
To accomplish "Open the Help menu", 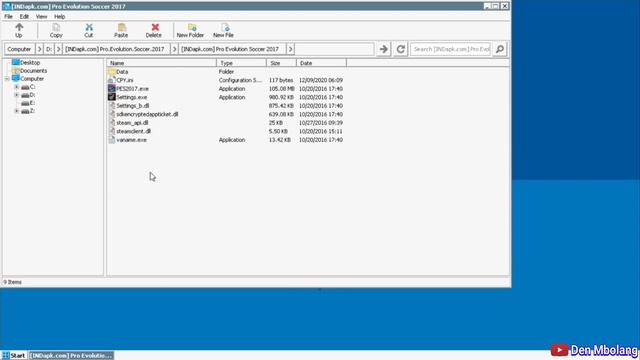I will [x=60, y=17].
